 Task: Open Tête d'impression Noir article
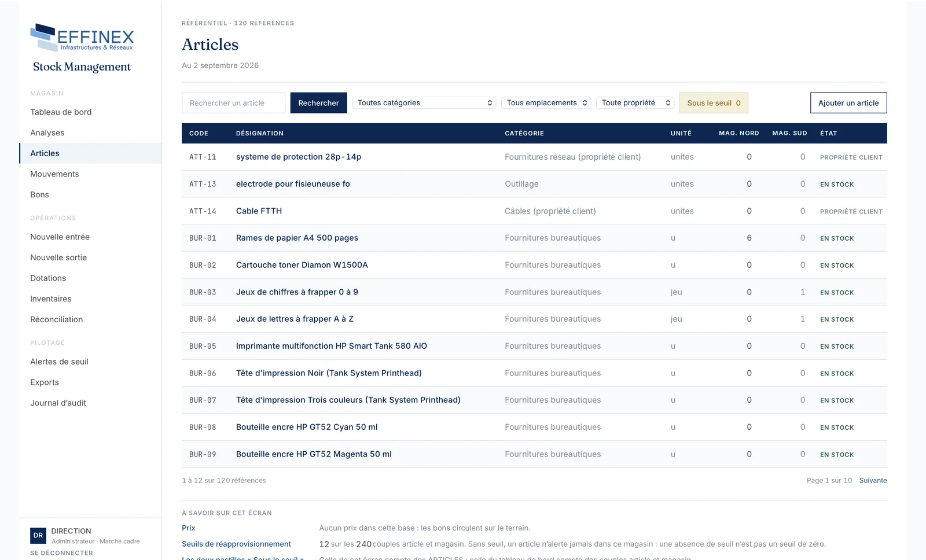329,373
